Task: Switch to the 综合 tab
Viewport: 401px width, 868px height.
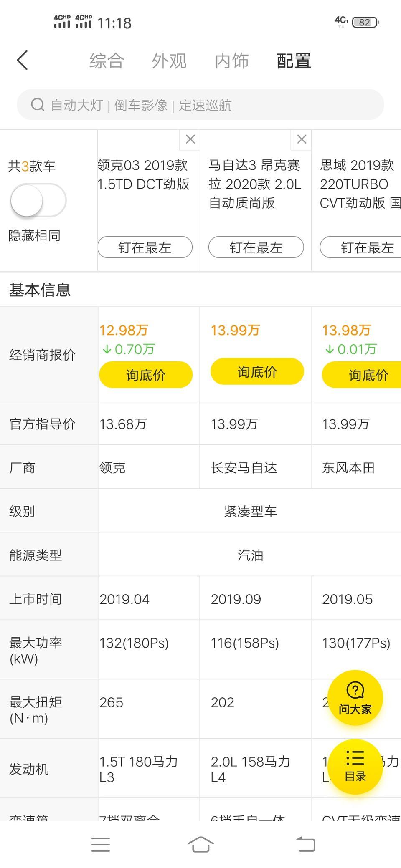Action: pos(107,61)
